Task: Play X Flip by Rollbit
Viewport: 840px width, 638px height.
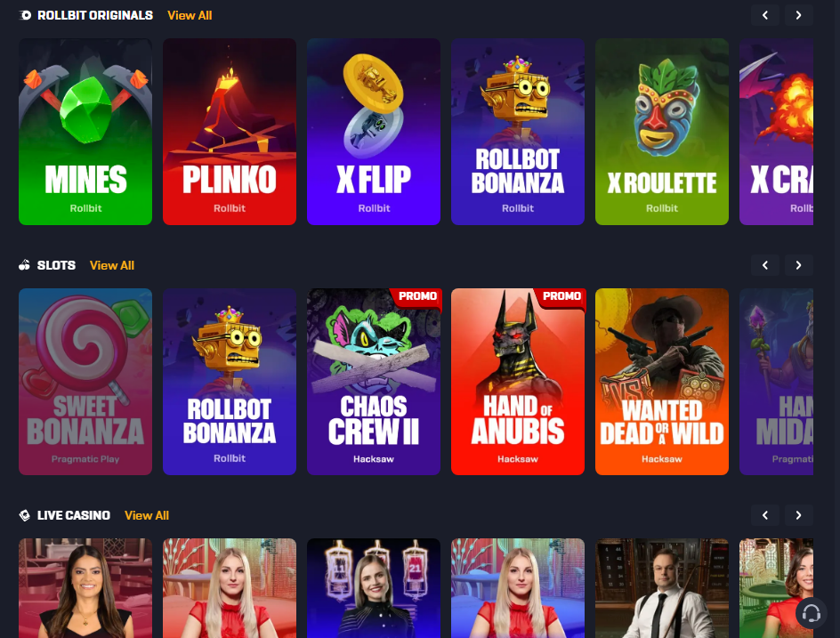Action: [374, 132]
